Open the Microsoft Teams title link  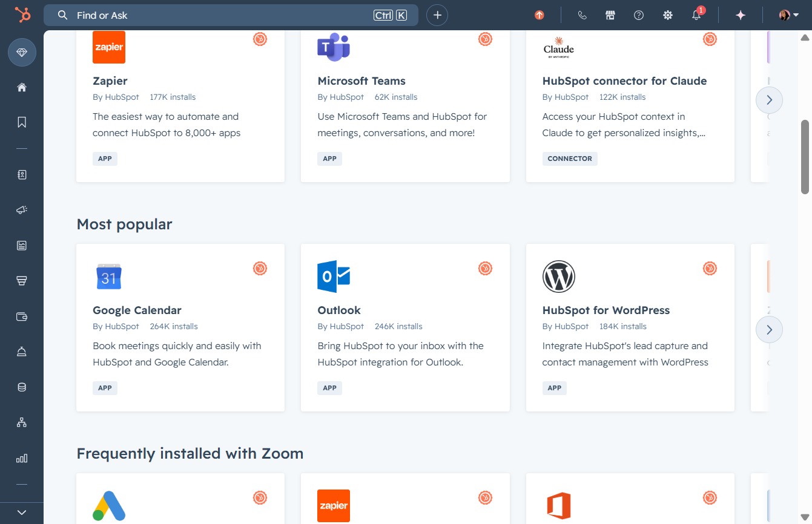361,81
